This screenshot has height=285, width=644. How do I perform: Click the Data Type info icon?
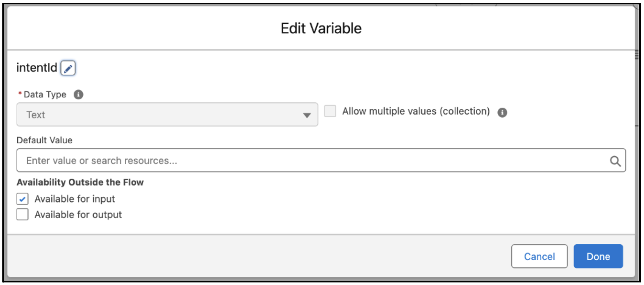click(x=78, y=95)
